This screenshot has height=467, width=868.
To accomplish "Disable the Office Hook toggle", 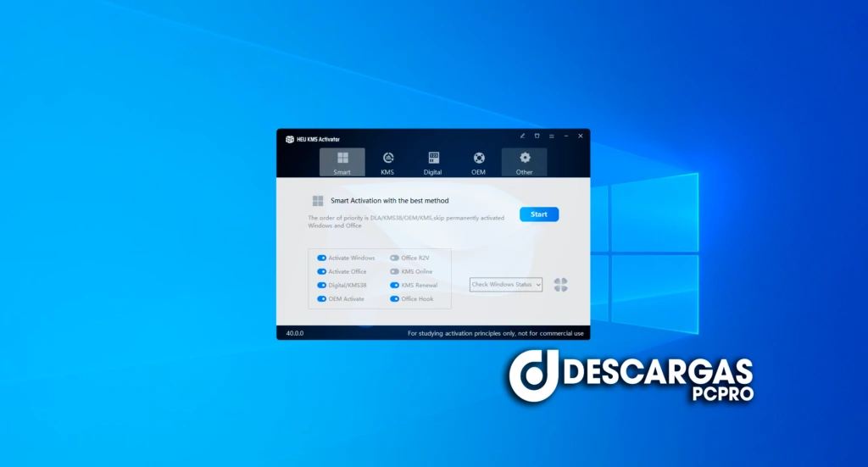I will (394, 299).
